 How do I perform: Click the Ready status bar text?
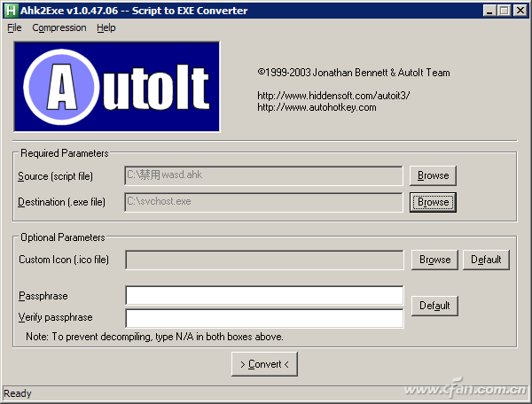click(18, 394)
